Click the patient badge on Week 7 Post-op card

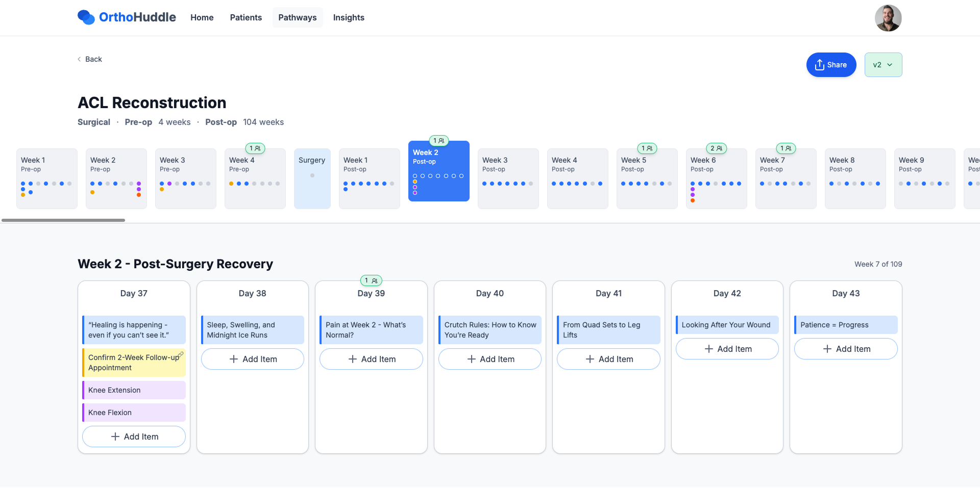point(786,148)
